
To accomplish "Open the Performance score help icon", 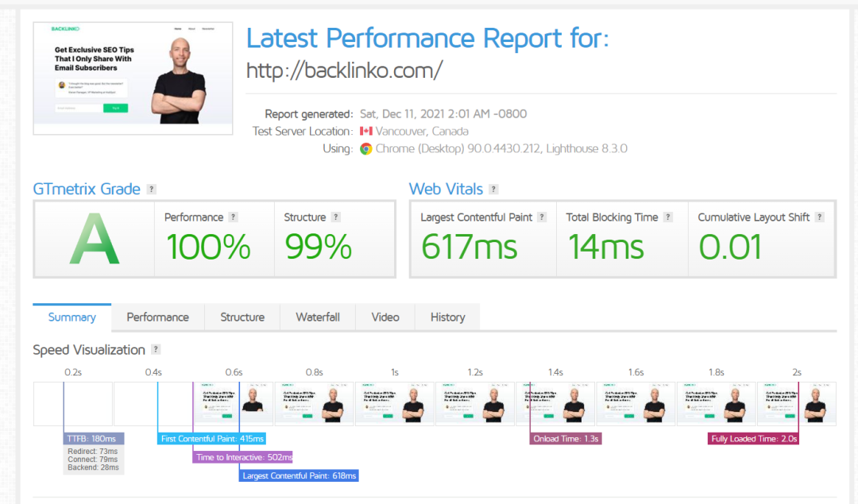I will pyautogui.click(x=234, y=217).
